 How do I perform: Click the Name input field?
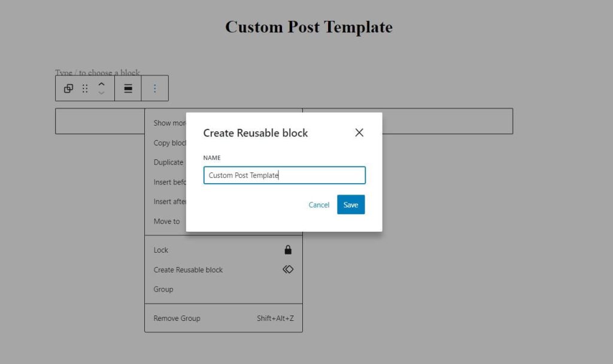coord(284,175)
